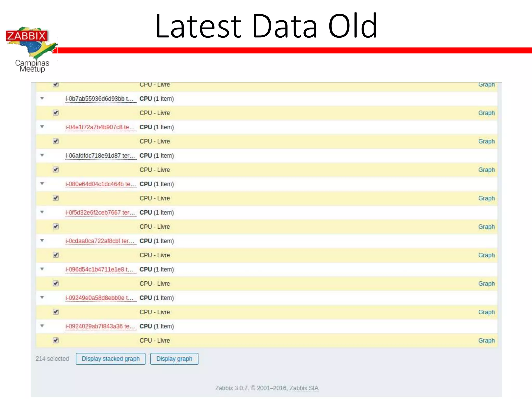Open Graph for i-0f5d32e6f2ceb7667 CPU - Livre
The width and height of the screenshot is (532, 399).
486,227
